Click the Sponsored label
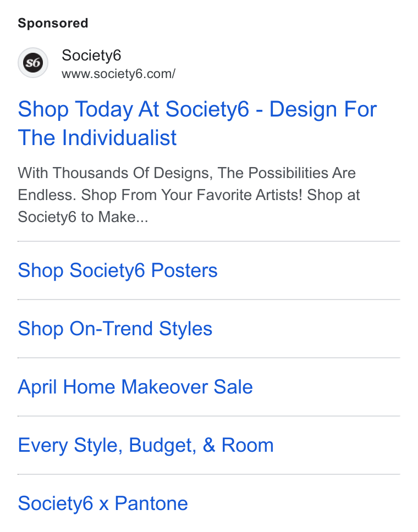Viewport: 418px width, 532px height. (53, 24)
